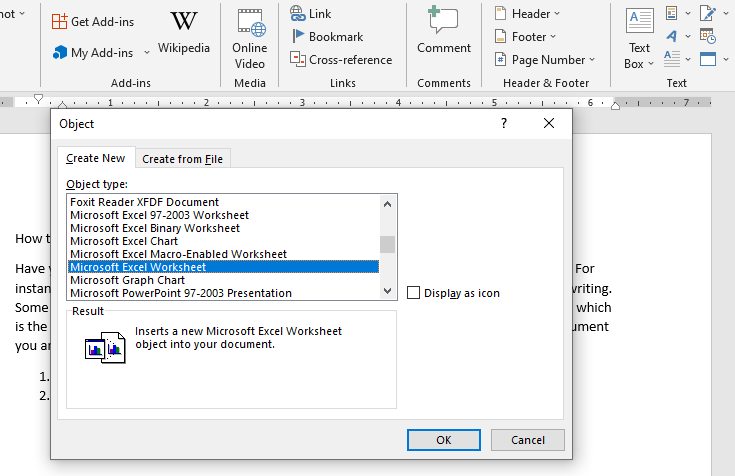The width and height of the screenshot is (735, 476).
Task: Expand the Page Number dropdown arrow
Action: pos(592,60)
